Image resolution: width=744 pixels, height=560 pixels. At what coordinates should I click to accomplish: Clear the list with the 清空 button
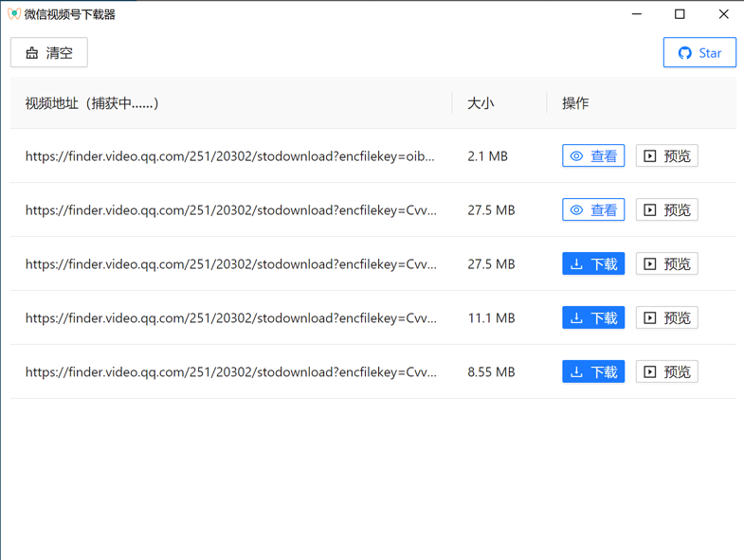[49, 52]
